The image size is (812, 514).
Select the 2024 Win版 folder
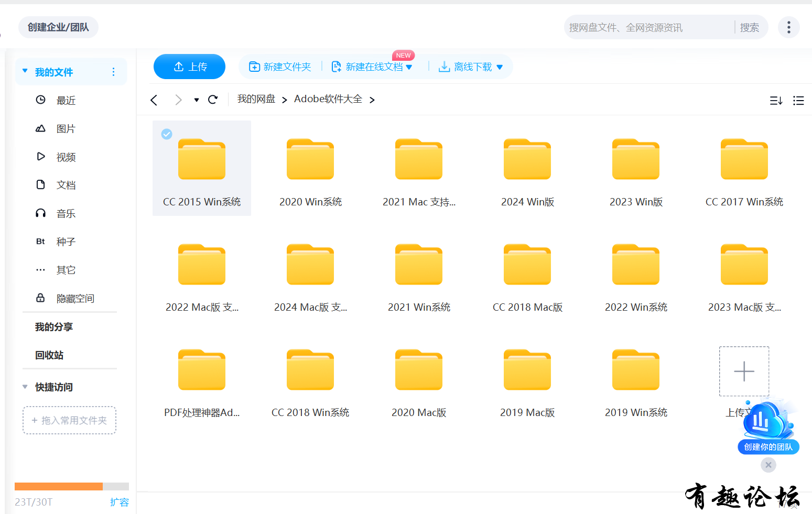[x=527, y=168]
